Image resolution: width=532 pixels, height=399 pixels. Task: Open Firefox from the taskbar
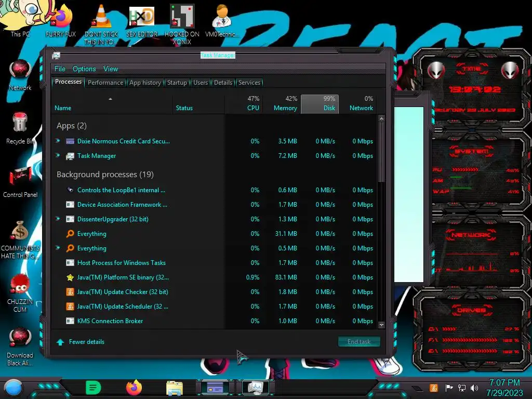(x=134, y=388)
